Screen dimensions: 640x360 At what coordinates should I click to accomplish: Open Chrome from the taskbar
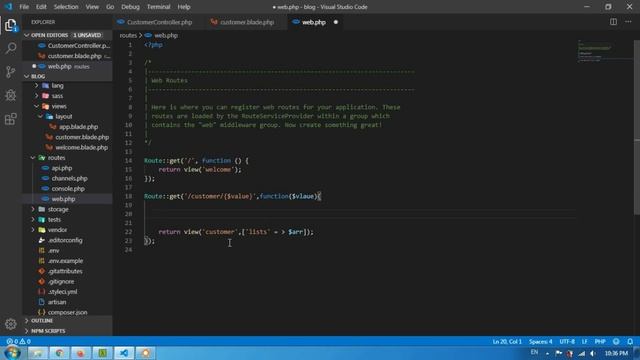pos(60,353)
